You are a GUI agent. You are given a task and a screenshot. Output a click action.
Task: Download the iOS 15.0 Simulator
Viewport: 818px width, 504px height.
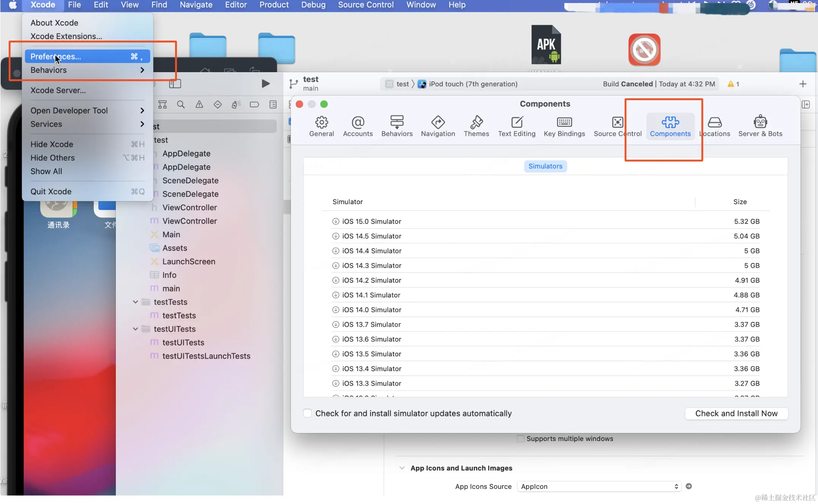pyautogui.click(x=335, y=221)
